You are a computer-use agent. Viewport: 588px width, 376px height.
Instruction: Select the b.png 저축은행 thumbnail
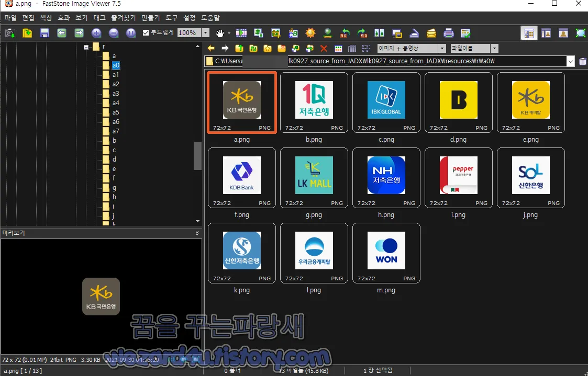pyautogui.click(x=314, y=102)
